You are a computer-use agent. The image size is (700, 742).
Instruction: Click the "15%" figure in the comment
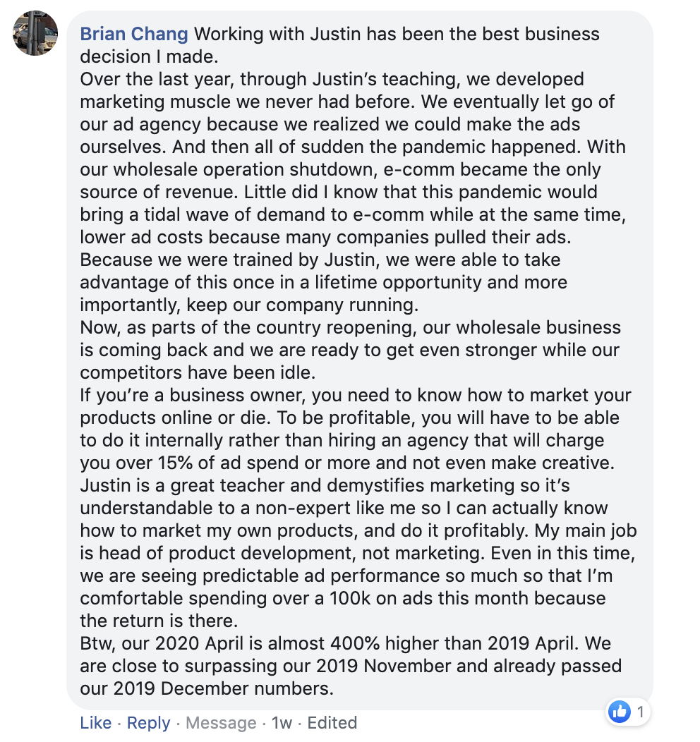[174, 463]
